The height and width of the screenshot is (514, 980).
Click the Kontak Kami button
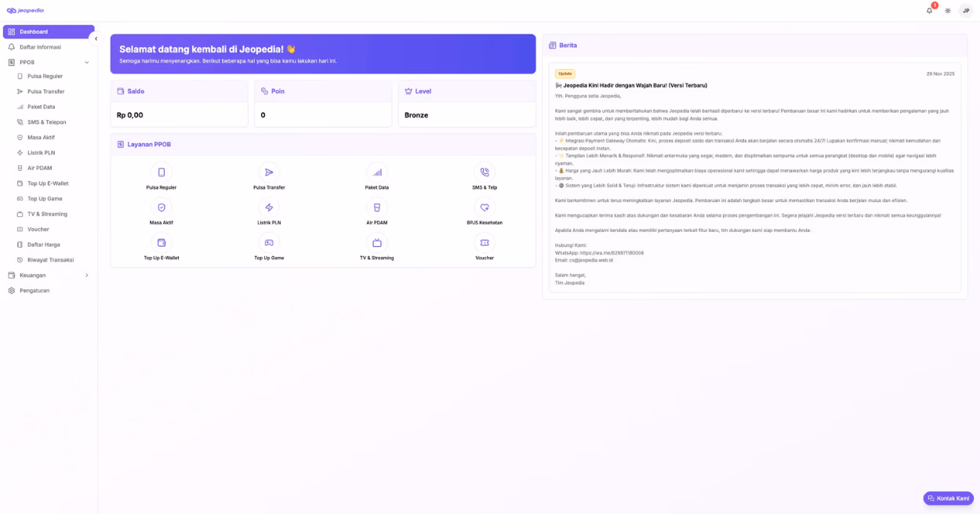(x=948, y=498)
